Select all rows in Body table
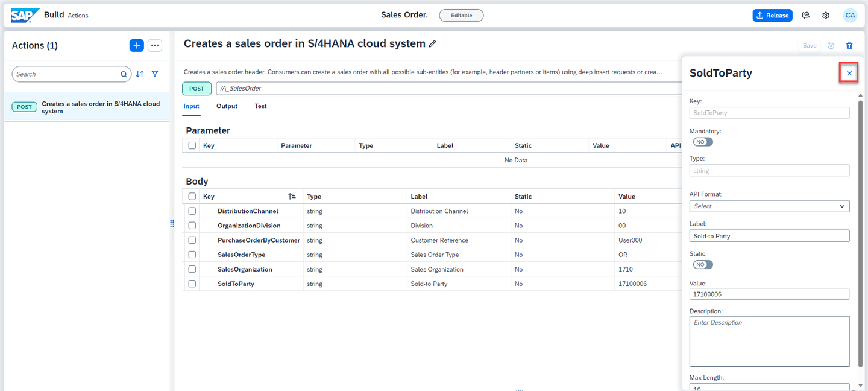This screenshot has height=391, width=868. click(192, 196)
